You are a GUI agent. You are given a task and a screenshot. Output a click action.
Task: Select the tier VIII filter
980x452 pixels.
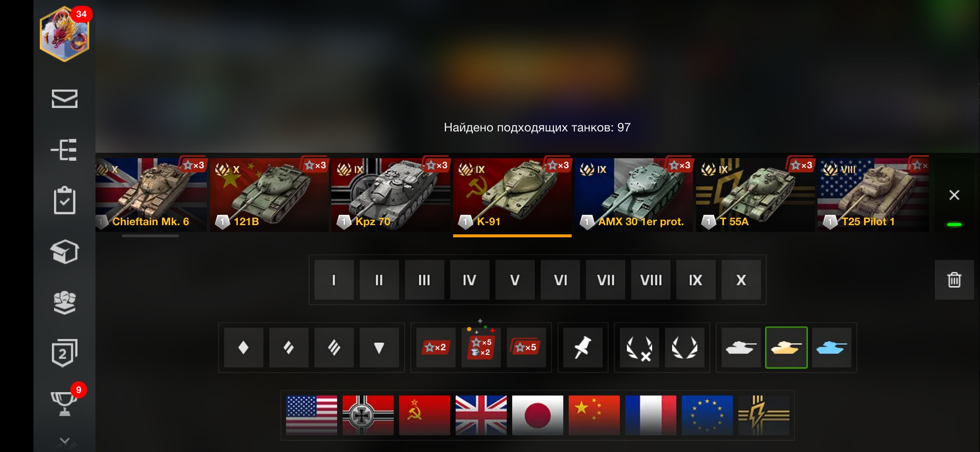(650, 280)
